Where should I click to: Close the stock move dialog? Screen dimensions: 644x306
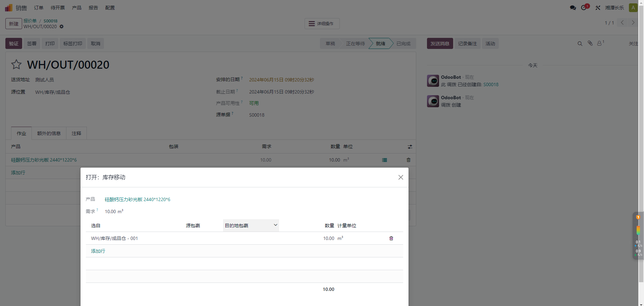tap(401, 177)
